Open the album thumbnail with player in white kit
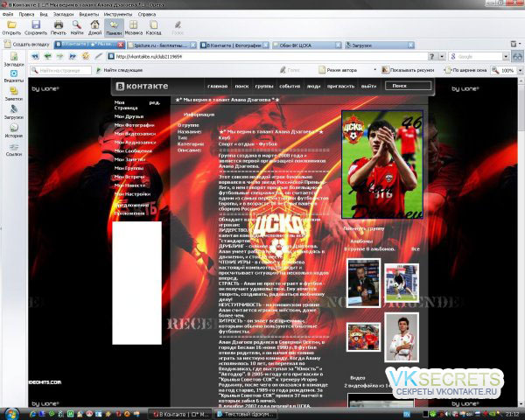 401,337
